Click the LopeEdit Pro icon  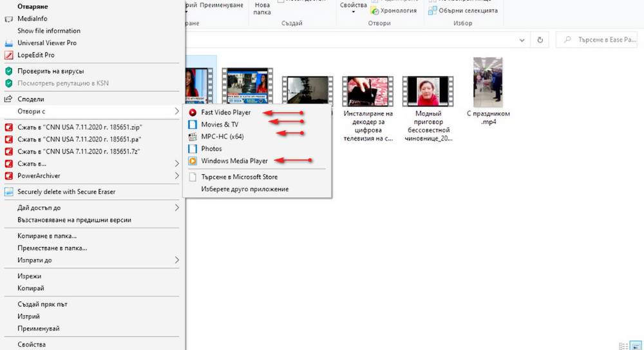[8, 55]
